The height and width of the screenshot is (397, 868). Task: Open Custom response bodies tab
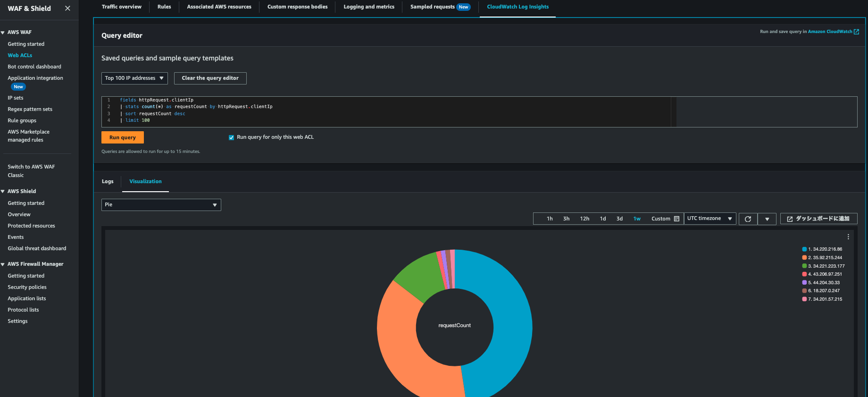[x=298, y=7]
